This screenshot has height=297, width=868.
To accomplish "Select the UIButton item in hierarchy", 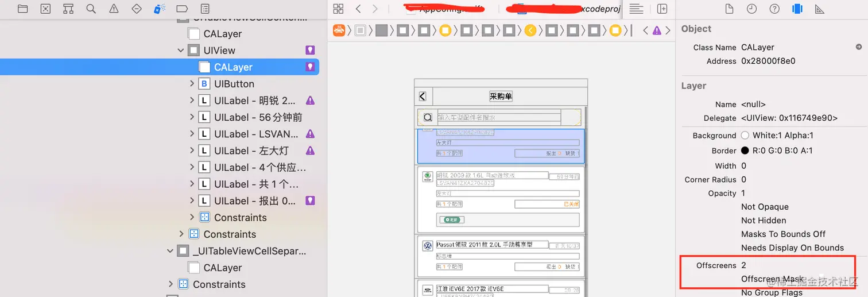I will click(234, 84).
